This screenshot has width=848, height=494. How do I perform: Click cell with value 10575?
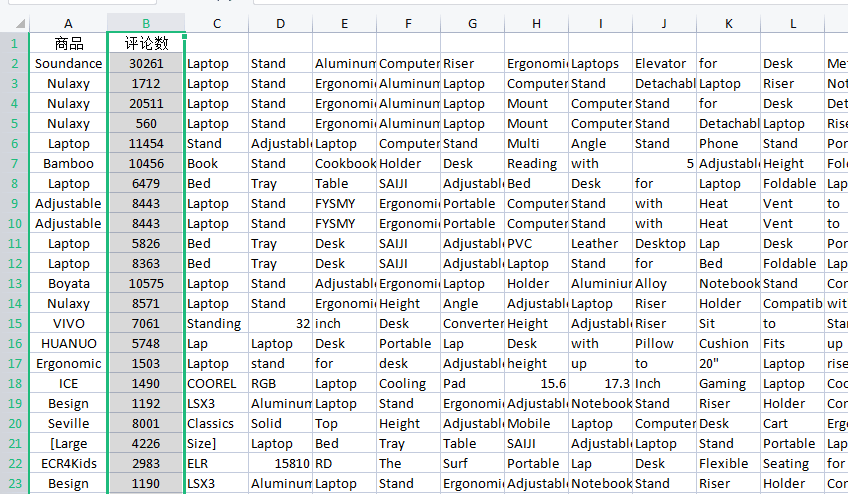(x=146, y=284)
